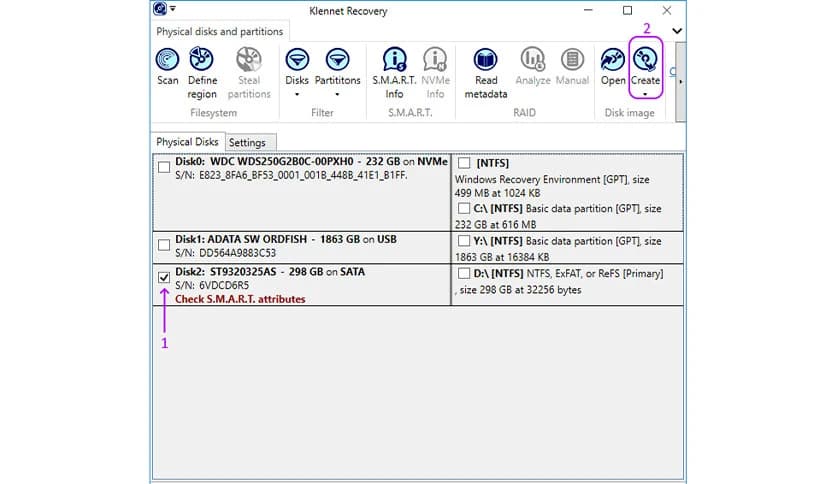
Task: Click the Partitions filter icon
Action: 338,60
